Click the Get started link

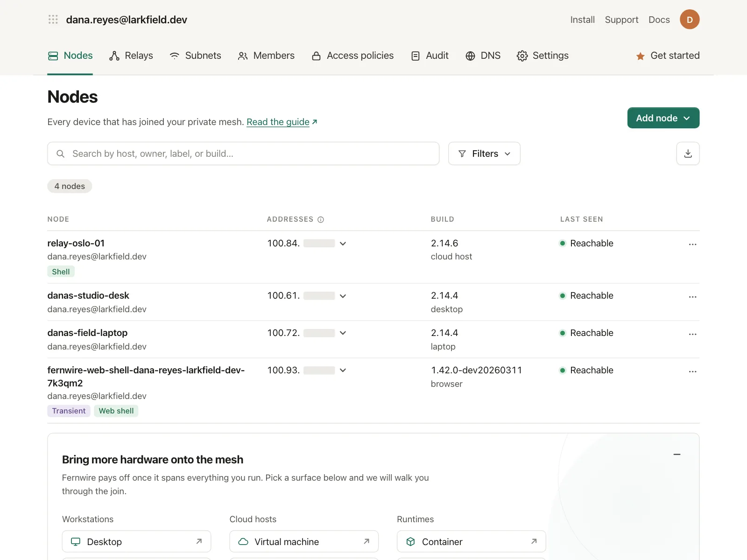668,56
